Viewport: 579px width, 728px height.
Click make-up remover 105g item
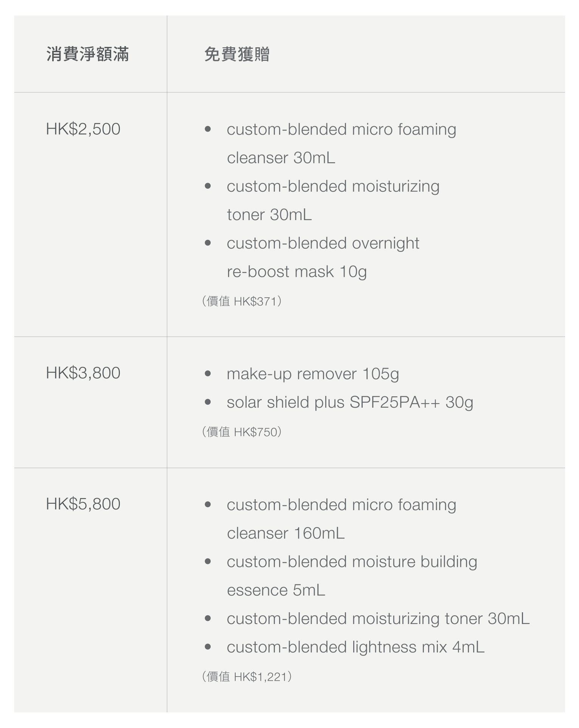[313, 374]
